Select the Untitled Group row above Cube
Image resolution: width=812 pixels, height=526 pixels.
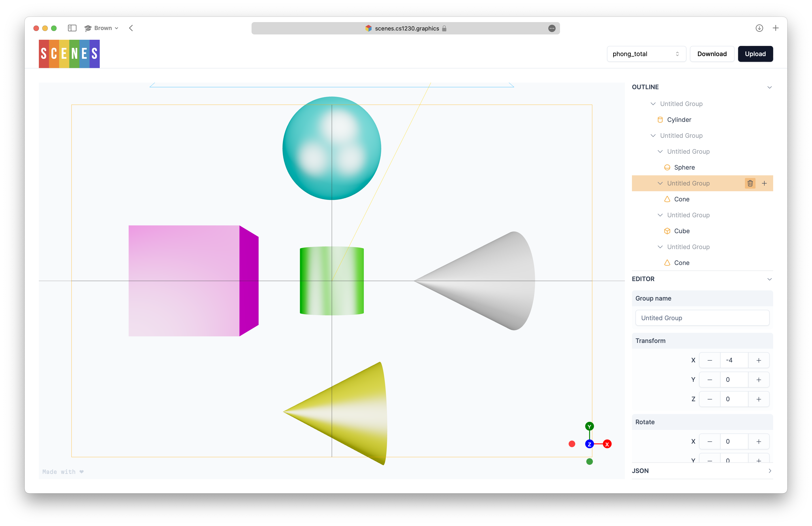click(702, 215)
